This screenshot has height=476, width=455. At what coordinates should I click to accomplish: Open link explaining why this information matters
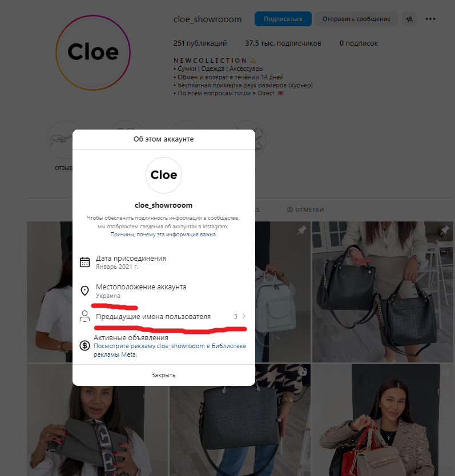click(x=164, y=235)
